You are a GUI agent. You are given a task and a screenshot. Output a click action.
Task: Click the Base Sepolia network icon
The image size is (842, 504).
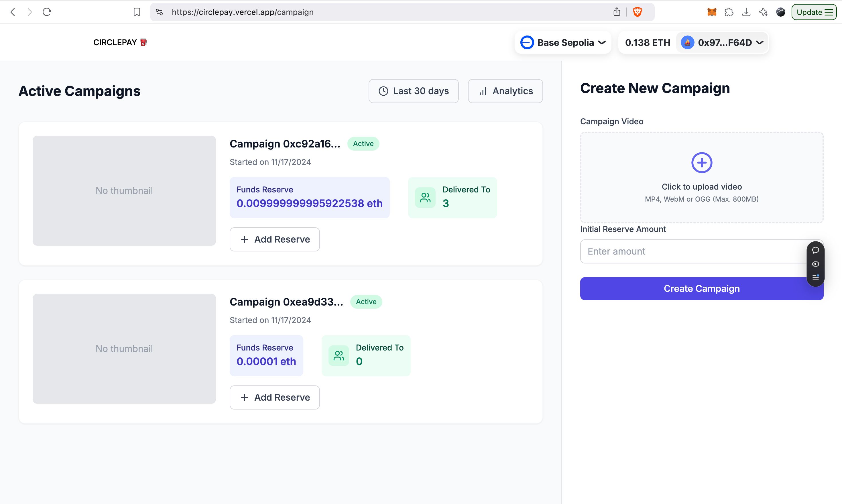tap(527, 43)
